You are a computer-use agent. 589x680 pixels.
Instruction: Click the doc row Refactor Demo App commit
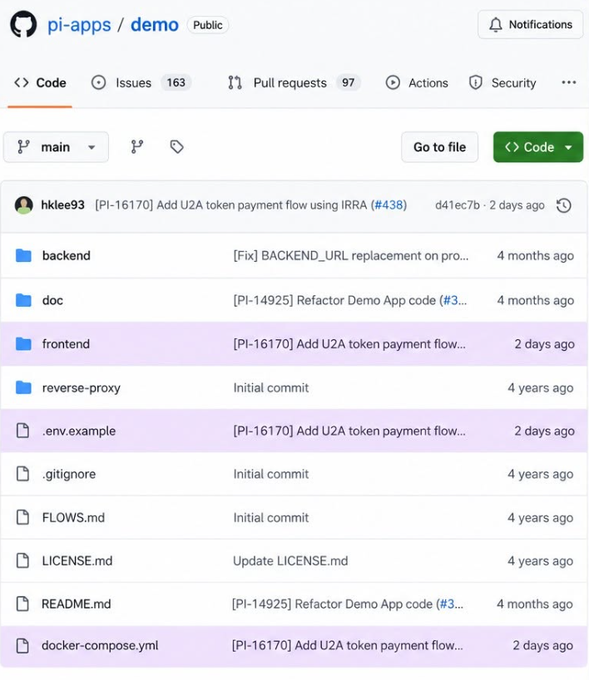[350, 300]
